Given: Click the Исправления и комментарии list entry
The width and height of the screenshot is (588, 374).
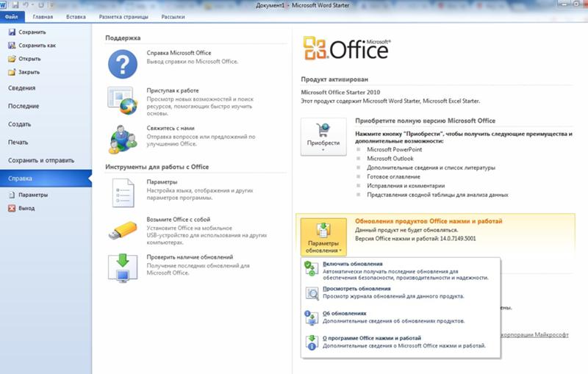Looking at the screenshot, I should tap(406, 185).
